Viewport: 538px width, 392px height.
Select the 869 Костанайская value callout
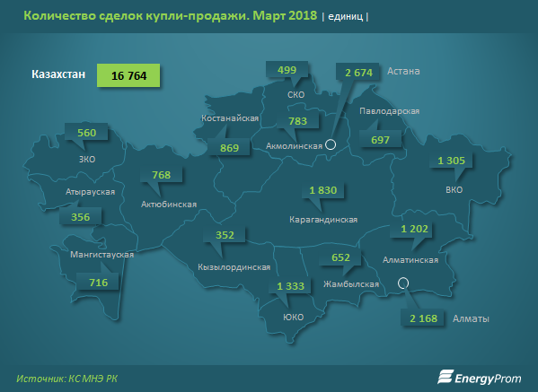point(229,148)
